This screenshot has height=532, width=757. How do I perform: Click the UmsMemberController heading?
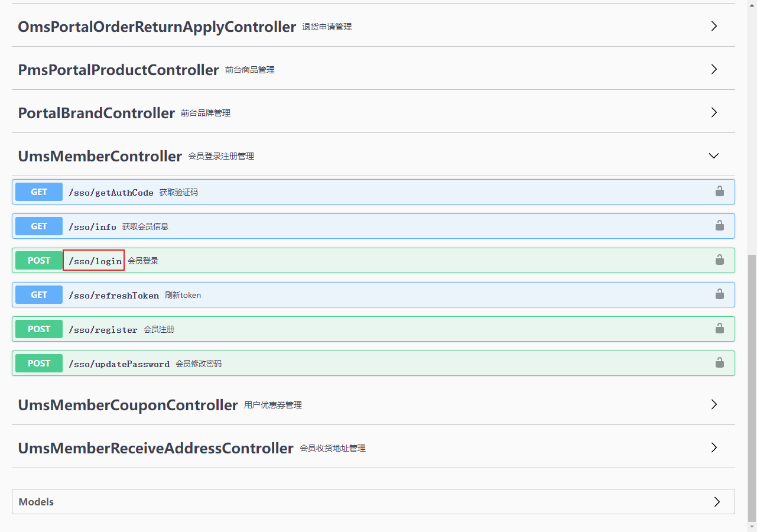click(100, 156)
